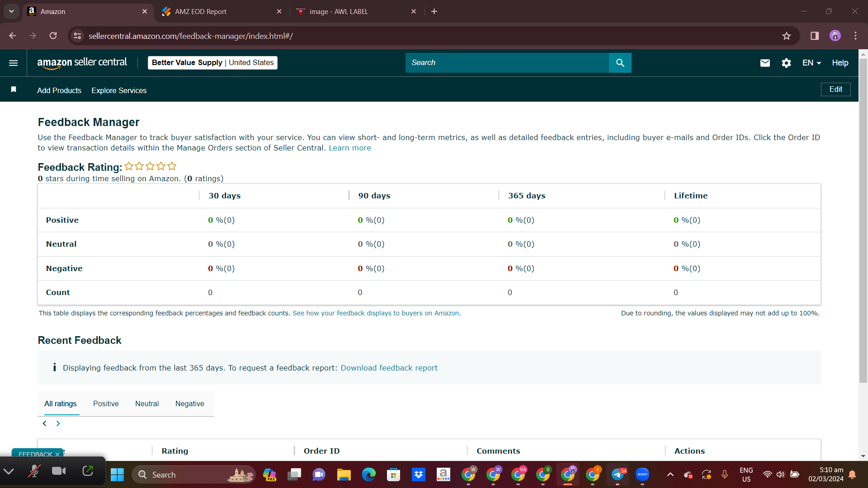Open File Explorer from taskbar
The width and height of the screenshot is (868, 488).
[344, 474]
